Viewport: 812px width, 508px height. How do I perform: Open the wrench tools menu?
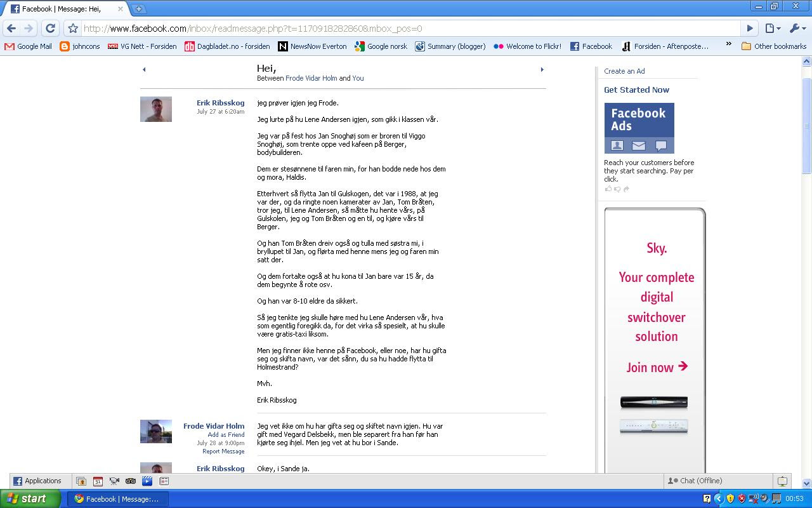797,28
